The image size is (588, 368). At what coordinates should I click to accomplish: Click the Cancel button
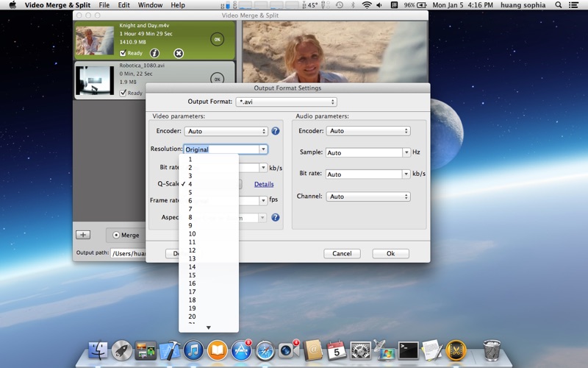point(342,253)
